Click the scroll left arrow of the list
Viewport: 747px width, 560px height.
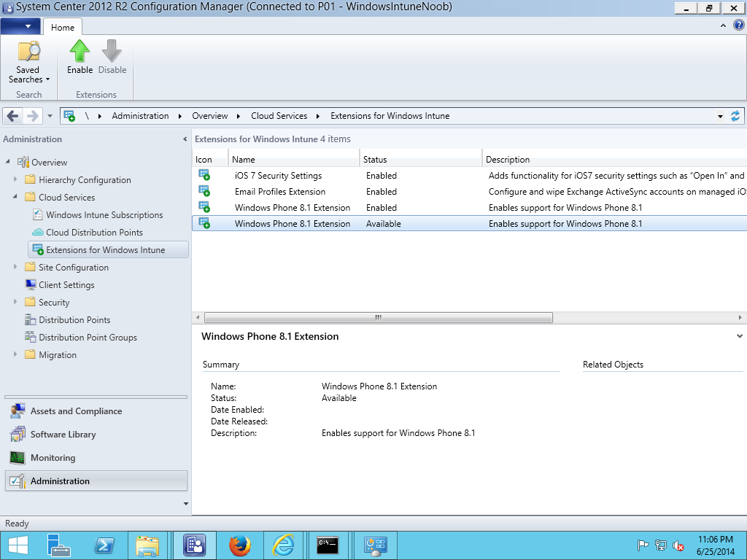pos(198,318)
